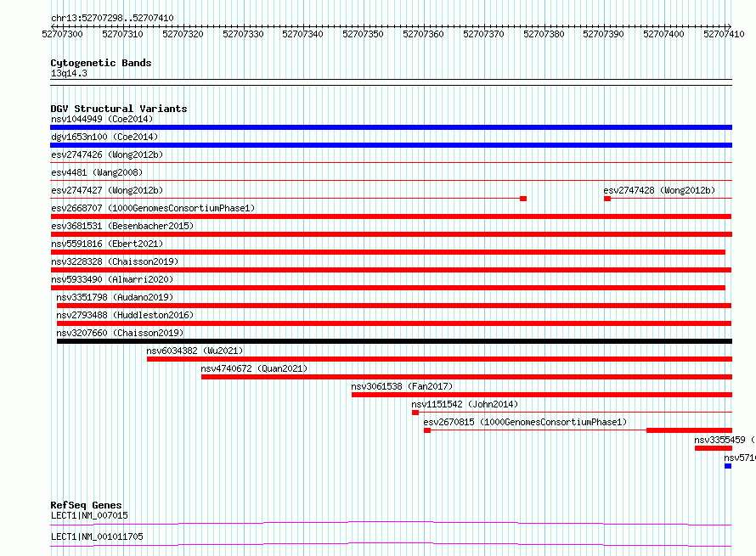Click the small blue nsv571 variant block
The width and height of the screenshot is (756, 556).
click(728, 466)
